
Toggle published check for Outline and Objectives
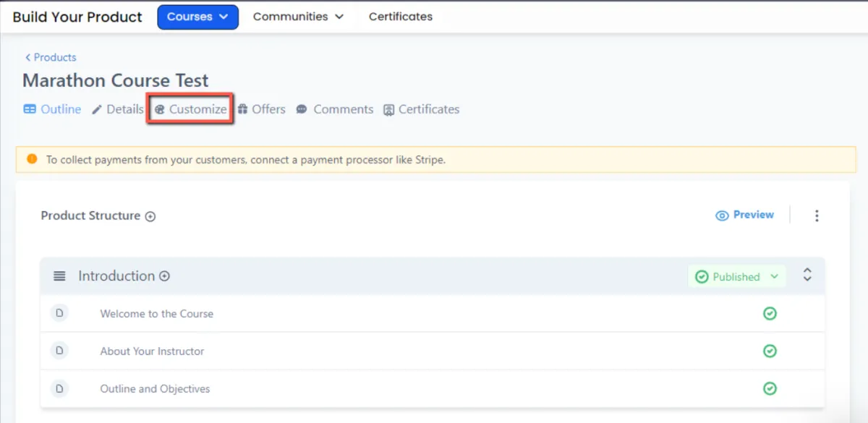tap(770, 388)
